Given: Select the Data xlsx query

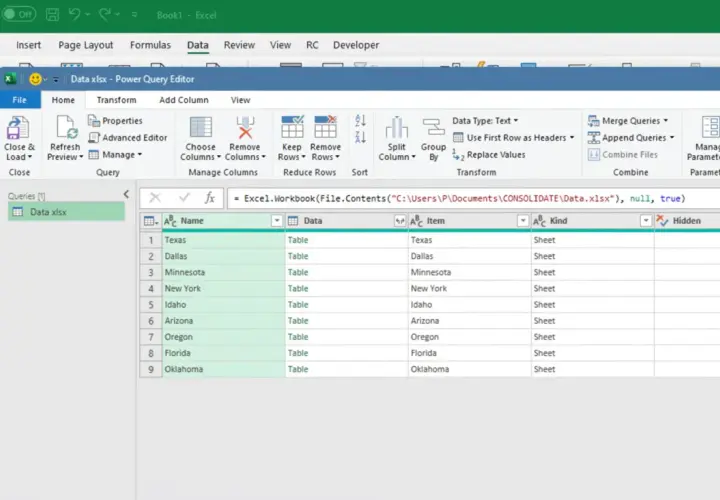Looking at the screenshot, I should click(x=66, y=212).
